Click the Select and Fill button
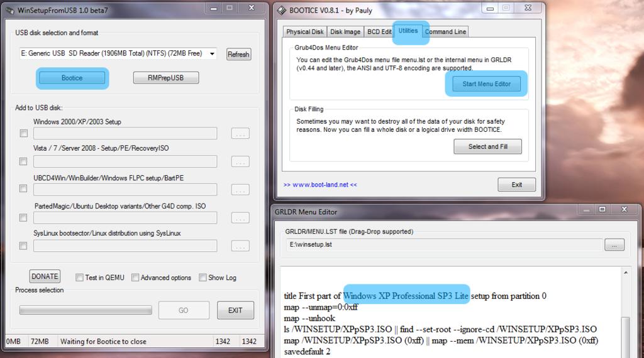 click(488, 146)
